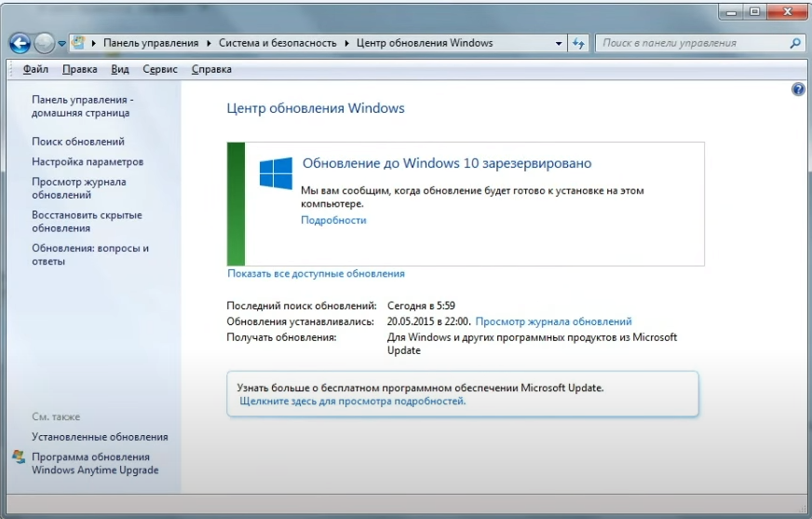Click the Control Panel icon in address bar
812x519 pixels.
78,43
